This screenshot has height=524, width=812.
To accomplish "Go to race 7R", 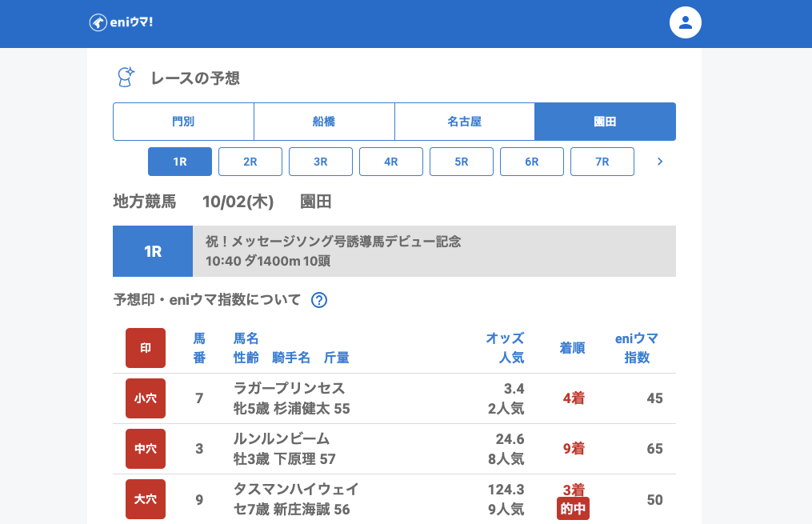I will click(602, 162).
